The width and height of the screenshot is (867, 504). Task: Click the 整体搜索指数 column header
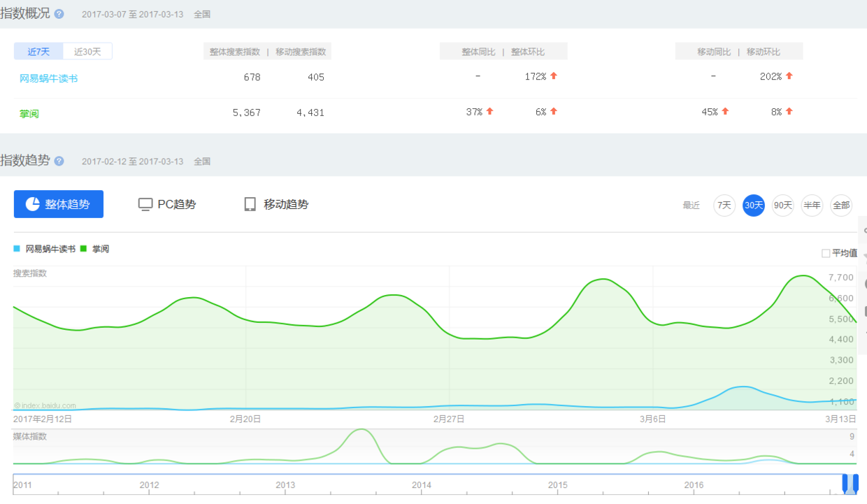click(235, 52)
